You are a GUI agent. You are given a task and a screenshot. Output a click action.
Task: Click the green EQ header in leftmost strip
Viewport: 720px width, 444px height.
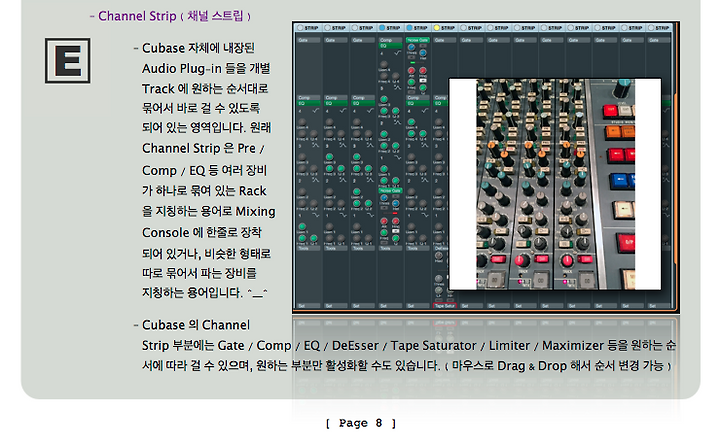(x=308, y=103)
